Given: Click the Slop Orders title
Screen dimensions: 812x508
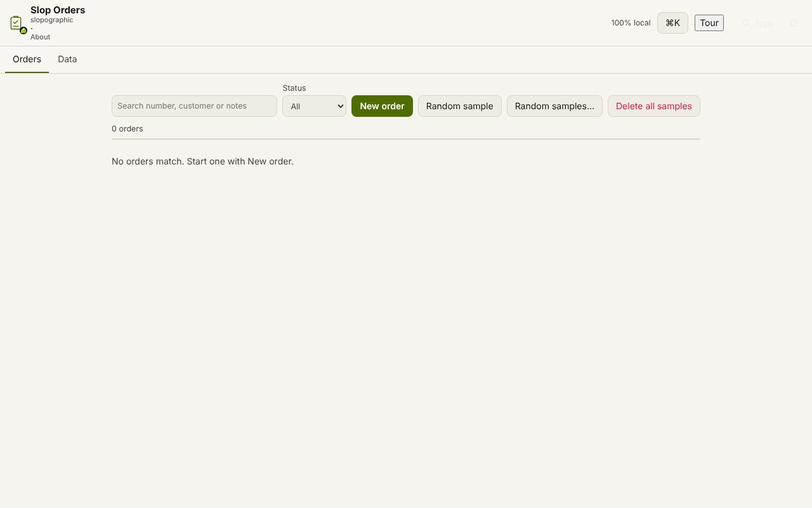Looking at the screenshot, I should [58, 10].
